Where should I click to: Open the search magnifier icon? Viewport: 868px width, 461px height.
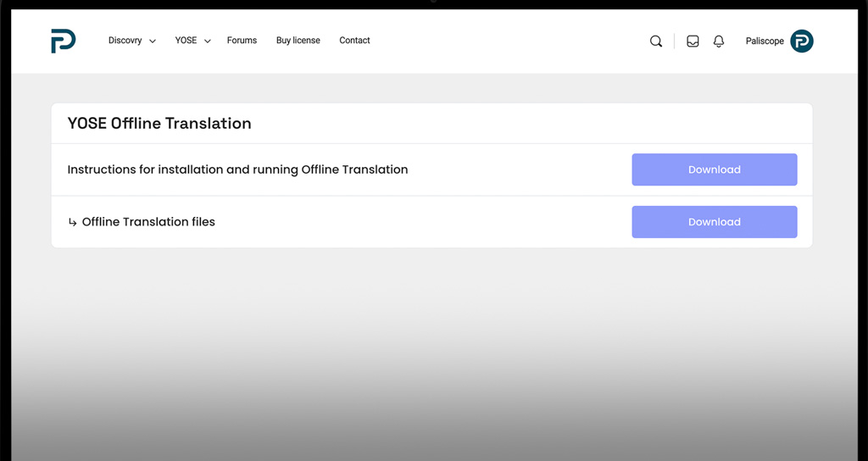coord(656,41)
